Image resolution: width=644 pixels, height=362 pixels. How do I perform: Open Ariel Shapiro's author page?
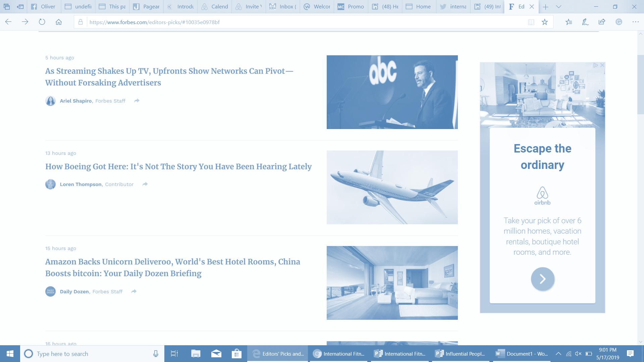[x=76, y=101]
